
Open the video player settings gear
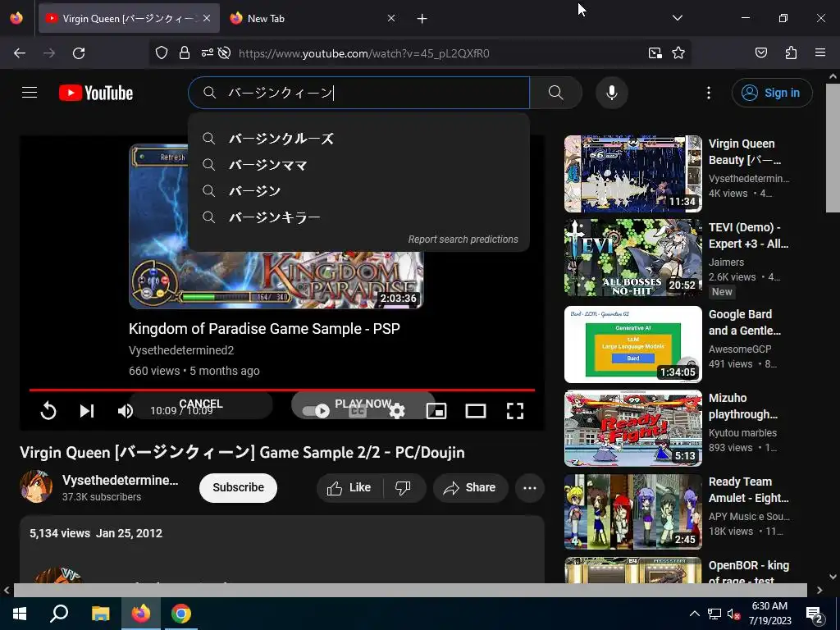click(397, 411)
